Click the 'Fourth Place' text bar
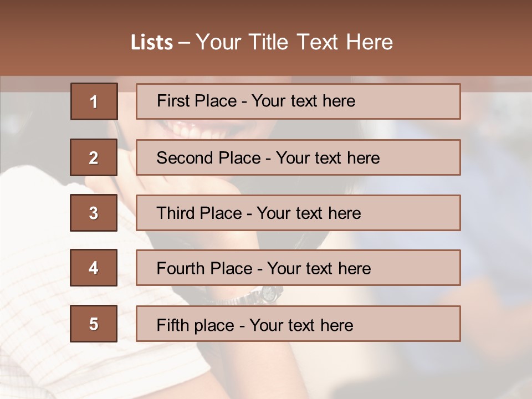 pyautogui.click(x=298, y=268)
